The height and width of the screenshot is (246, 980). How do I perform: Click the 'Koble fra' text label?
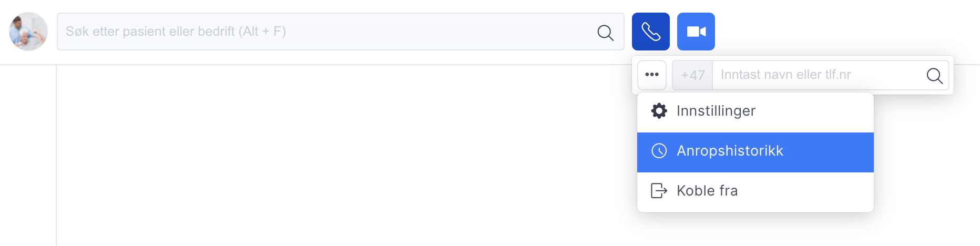click(x=707, y=190)
